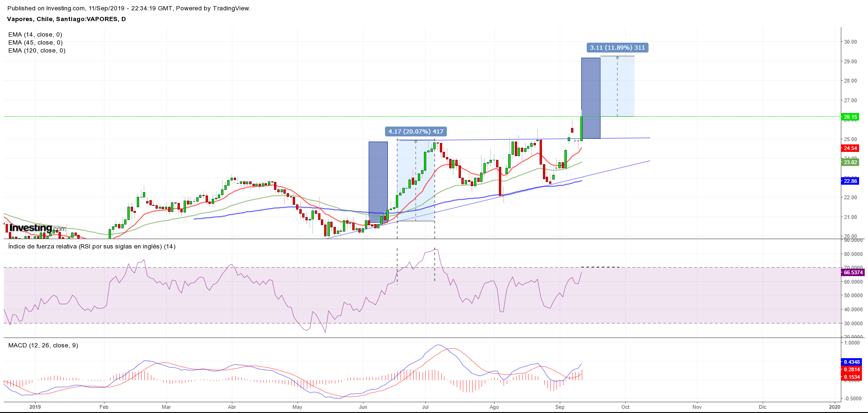This screenshot has height=413, width=868.
Task: Select the blue 22.86 EMA value tag
Action: coord(850,181)
